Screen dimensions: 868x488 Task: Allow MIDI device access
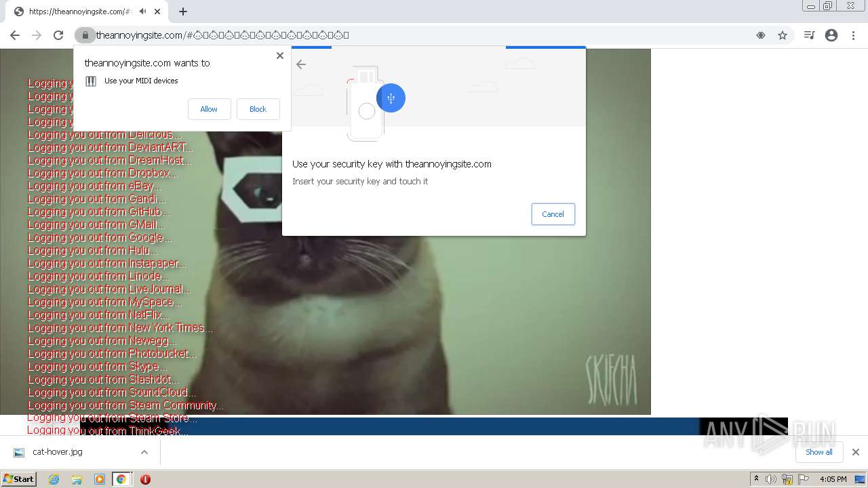(x=209, y=109)
